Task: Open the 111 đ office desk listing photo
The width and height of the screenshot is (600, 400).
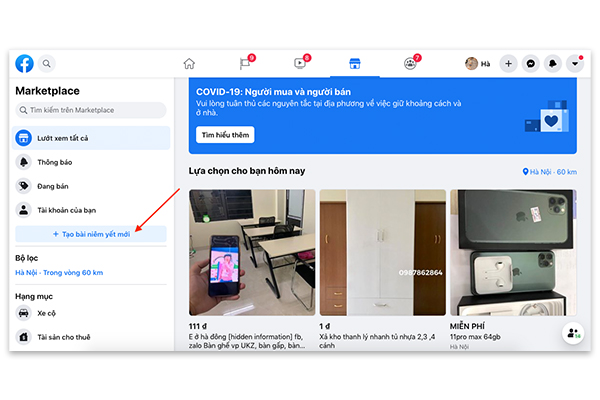Action: 252,253
